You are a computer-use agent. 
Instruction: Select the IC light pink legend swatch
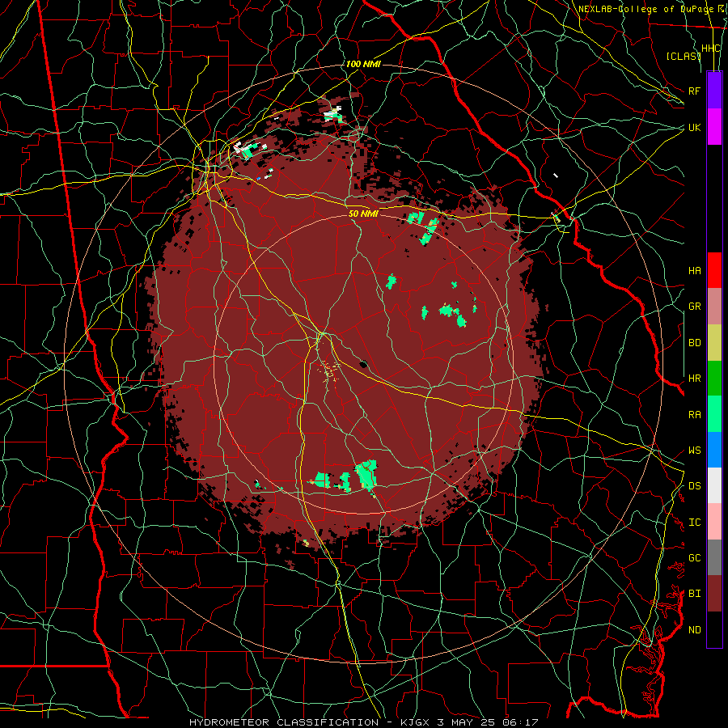(714, 522)
